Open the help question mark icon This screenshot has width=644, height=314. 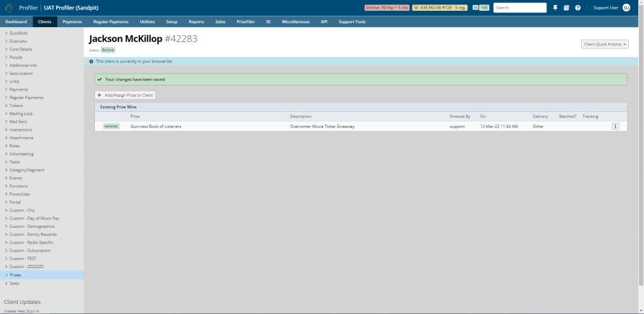(578, 8)
